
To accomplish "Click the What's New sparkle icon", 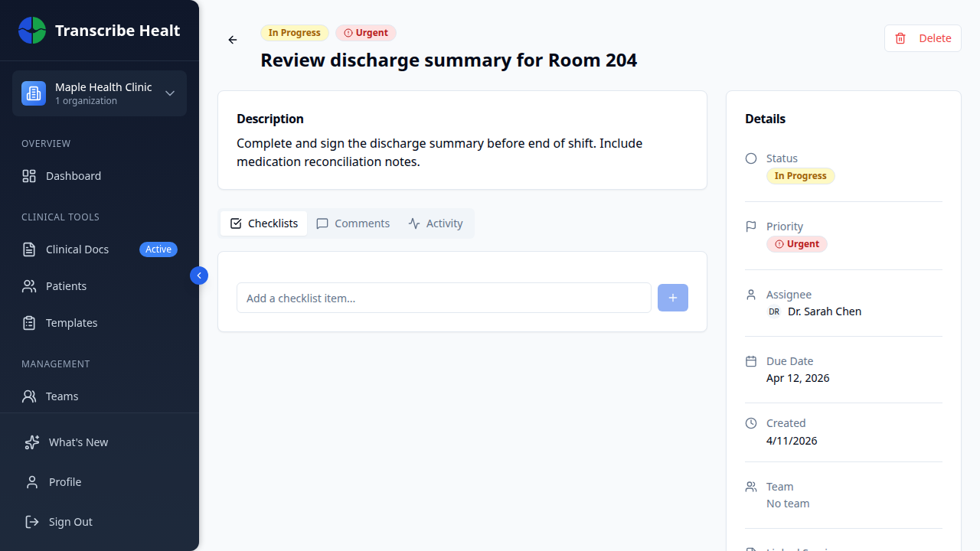I will [31, 442].
